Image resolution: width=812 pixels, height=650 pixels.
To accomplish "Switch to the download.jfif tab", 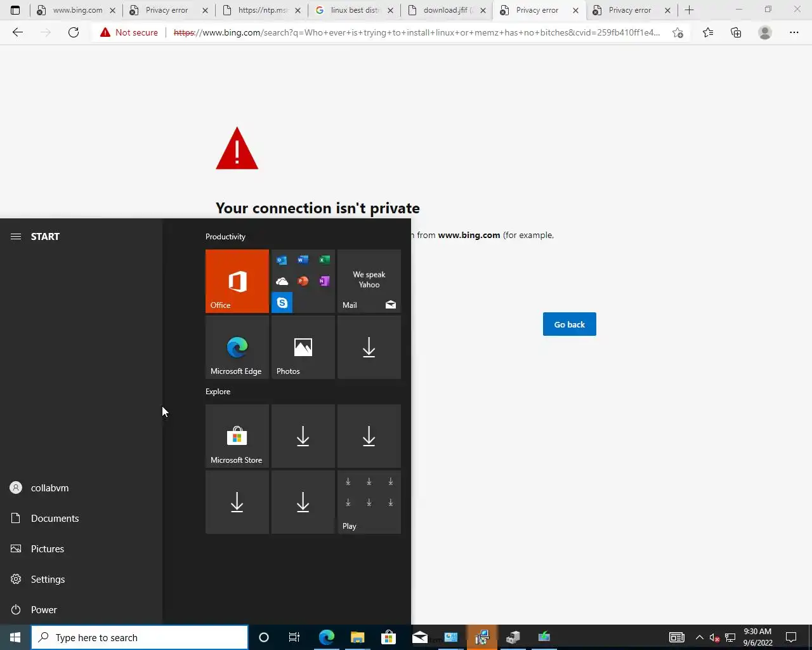I will 446,10.
